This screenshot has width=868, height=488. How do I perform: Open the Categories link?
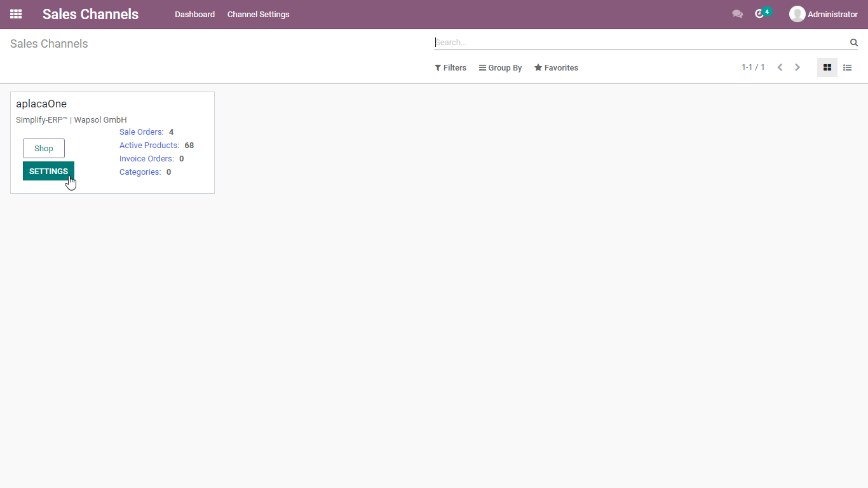pyautogui.click(x=140, y=172)
